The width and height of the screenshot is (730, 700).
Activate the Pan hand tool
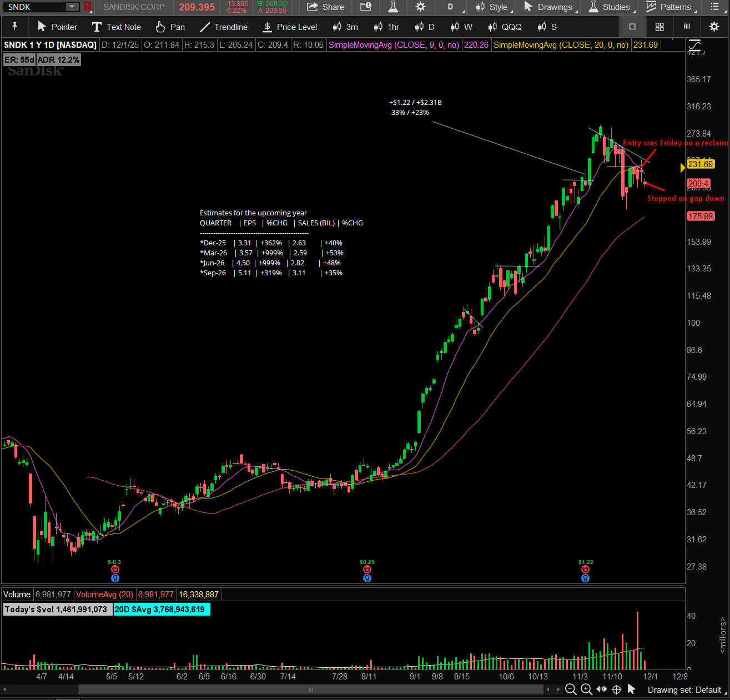(170, 27)
